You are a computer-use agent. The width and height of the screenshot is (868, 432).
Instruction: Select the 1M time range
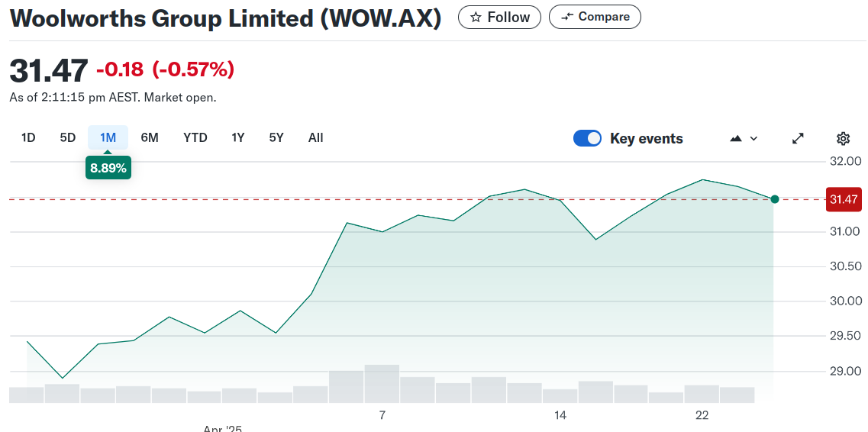[x=108, y=138]
